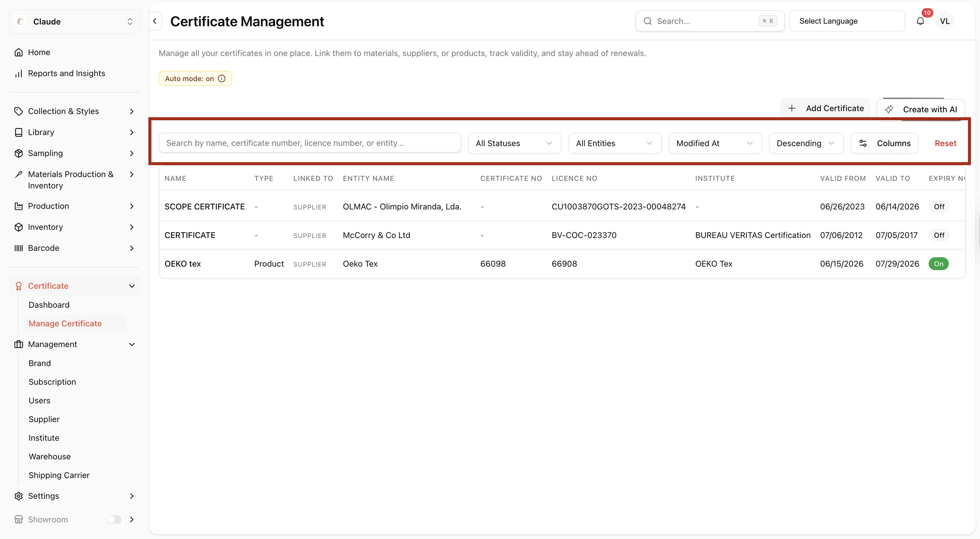Click licence number CU1003870GOTS-2023-00048274
Screen dimensions: 980x539
coord(619,207)
